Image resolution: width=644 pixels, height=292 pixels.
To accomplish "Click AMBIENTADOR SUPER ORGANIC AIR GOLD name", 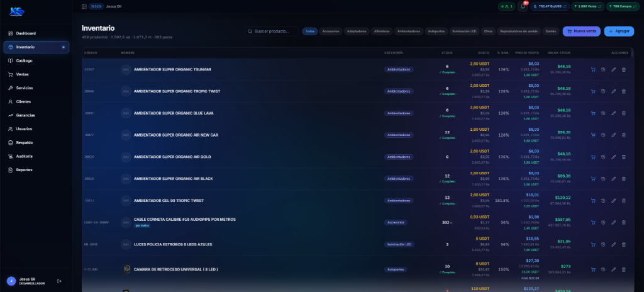I will tap(172, 157).
